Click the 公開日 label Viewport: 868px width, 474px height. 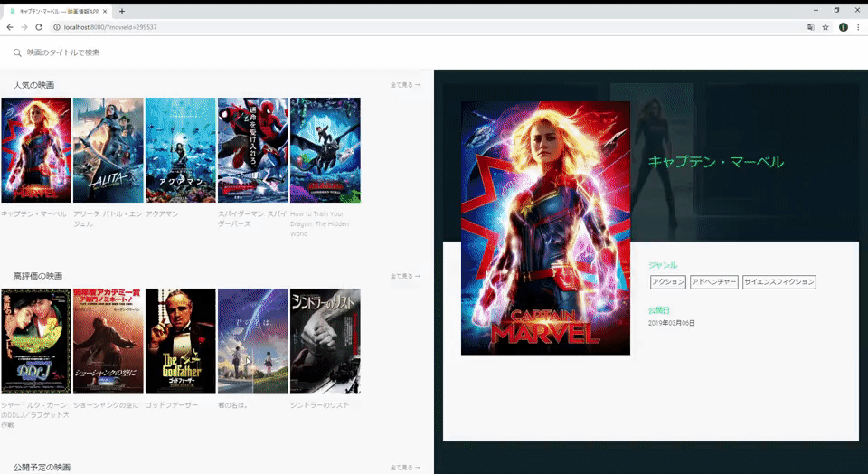pos(659,310)
